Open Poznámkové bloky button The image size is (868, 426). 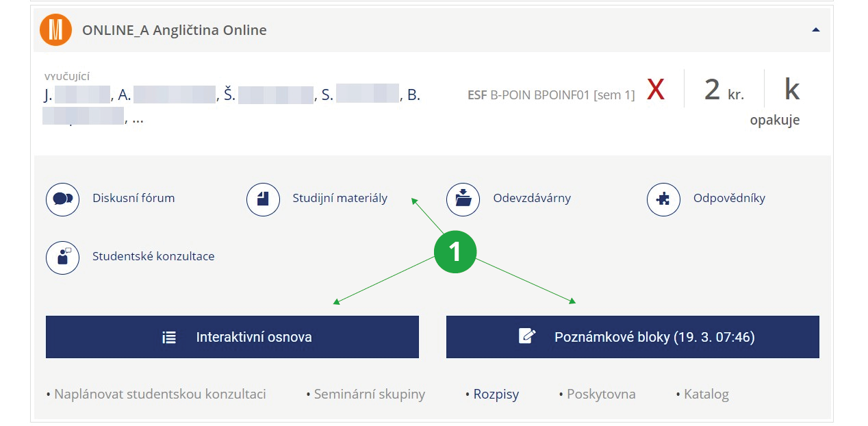[633, 337]
